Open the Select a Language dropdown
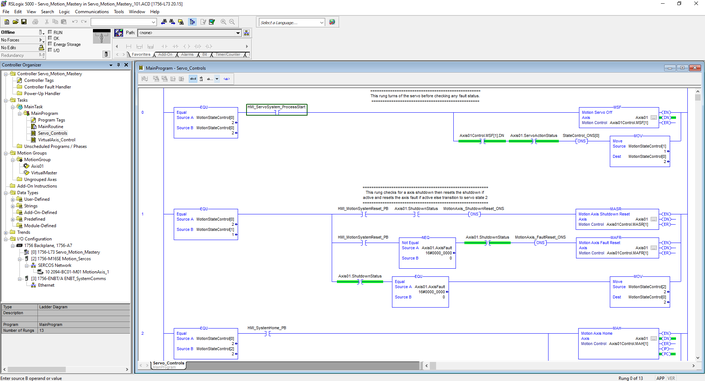This screenshot has width=705, height=381. (321, 22)
